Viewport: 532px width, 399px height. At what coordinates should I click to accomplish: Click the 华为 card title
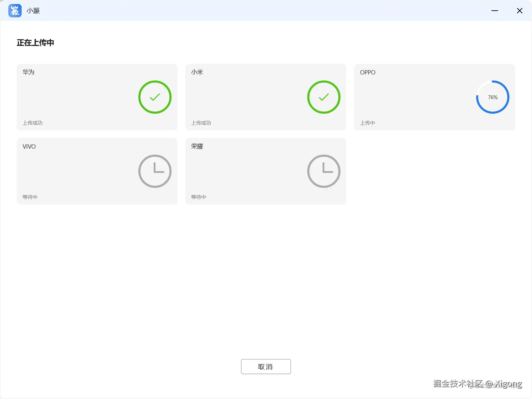[29, 72]
